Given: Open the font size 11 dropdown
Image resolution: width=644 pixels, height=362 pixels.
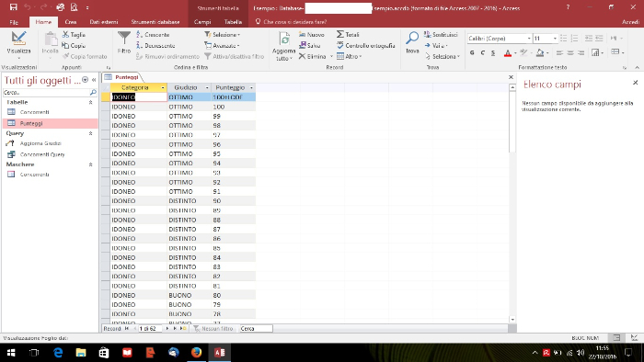Looking at the screenshot, I should 555,38.
